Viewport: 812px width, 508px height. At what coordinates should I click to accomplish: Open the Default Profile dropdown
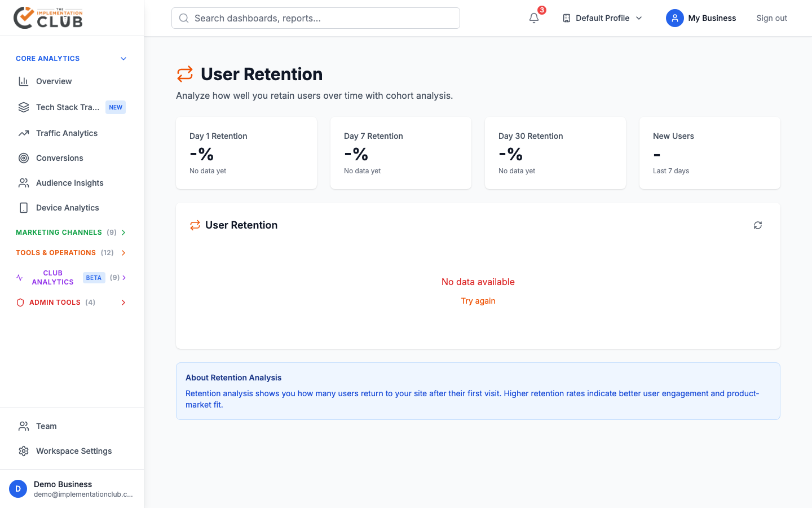tap(602, 17)
